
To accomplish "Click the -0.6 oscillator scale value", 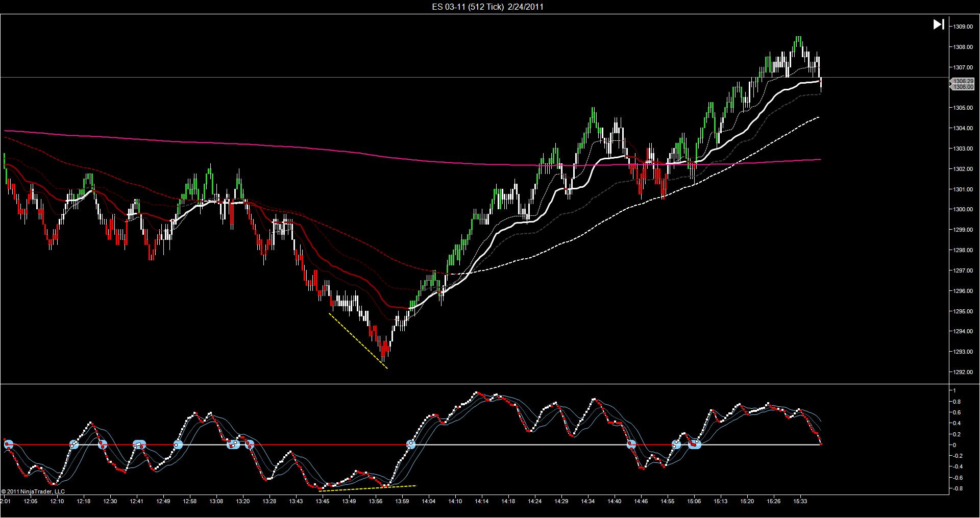I will [958, 478].
